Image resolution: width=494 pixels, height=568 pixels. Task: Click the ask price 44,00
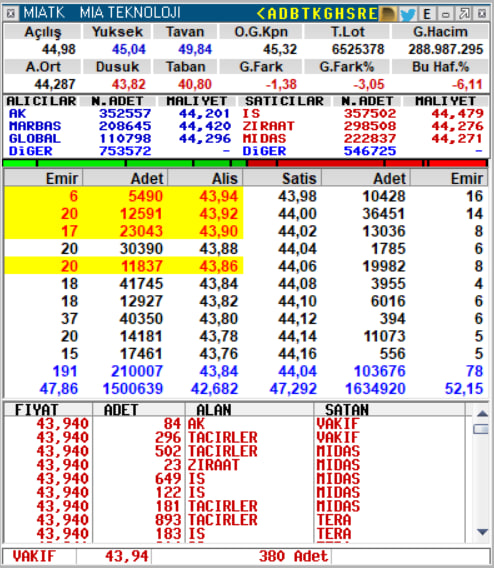click(297, 214)
